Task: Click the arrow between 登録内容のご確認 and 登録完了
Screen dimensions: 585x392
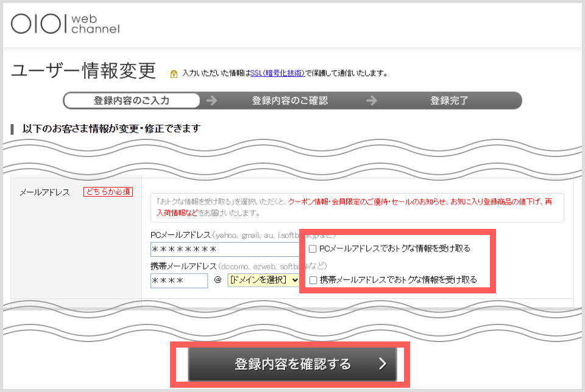Action: click(x=372, y=100)
